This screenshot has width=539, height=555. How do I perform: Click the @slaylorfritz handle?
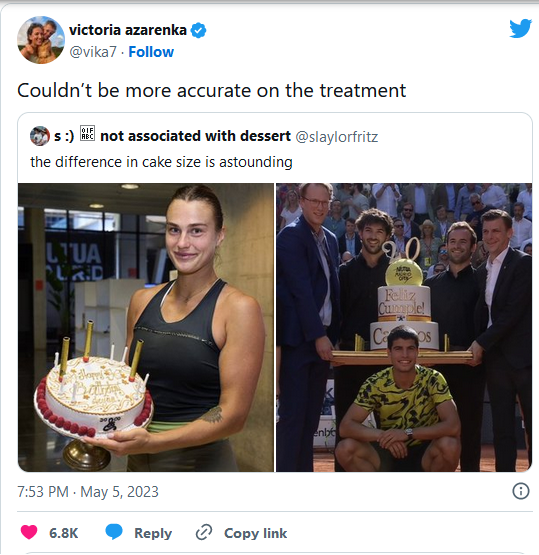[x=337, y=137]
